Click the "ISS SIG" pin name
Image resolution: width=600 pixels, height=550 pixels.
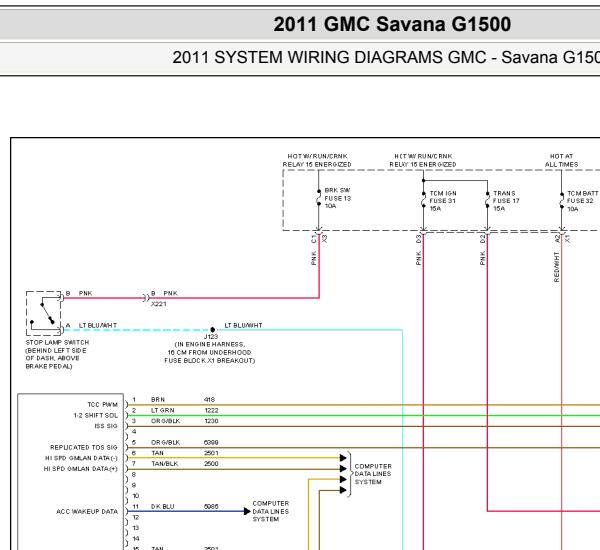[106, 426]
